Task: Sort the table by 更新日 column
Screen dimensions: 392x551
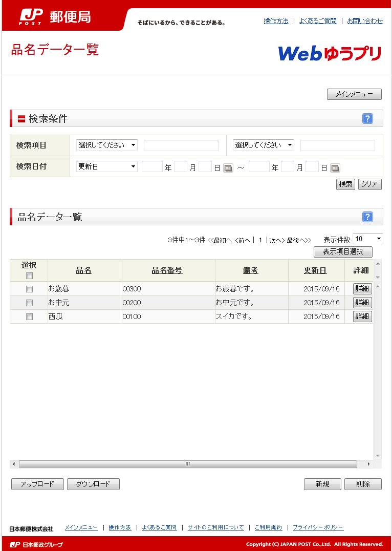Action: [315, 270]
